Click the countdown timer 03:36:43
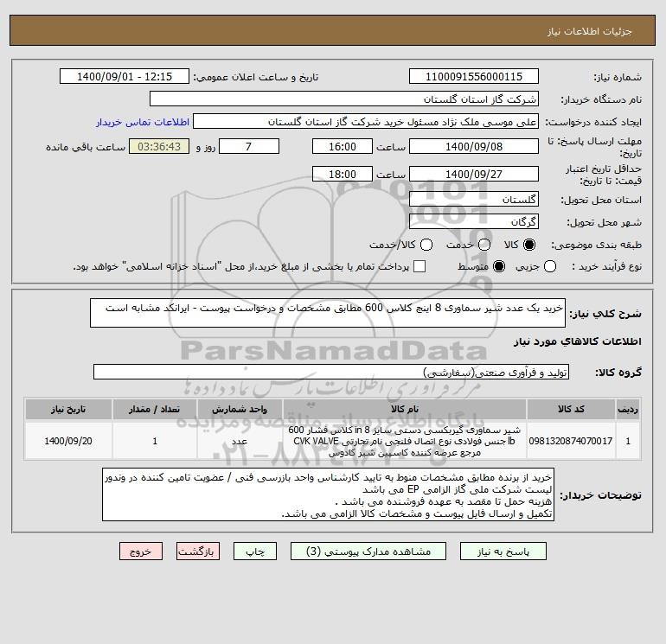 [159, 146]
